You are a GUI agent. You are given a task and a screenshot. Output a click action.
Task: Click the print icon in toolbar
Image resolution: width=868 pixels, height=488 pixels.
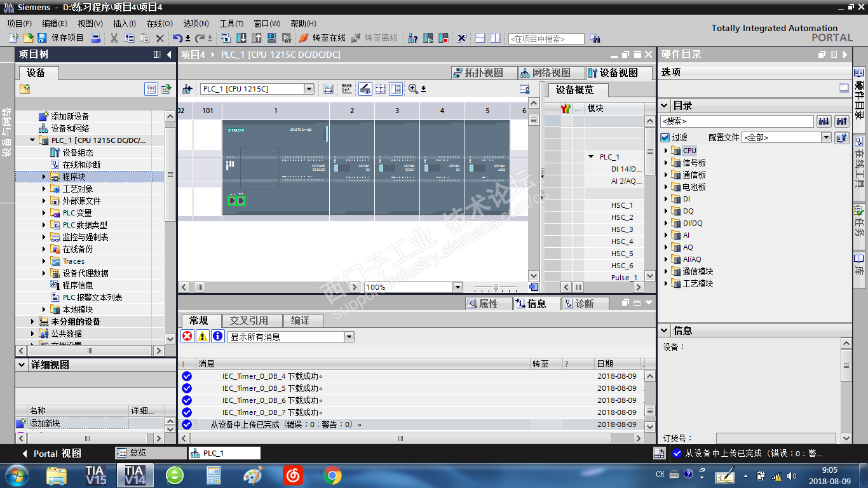point(96,38)
